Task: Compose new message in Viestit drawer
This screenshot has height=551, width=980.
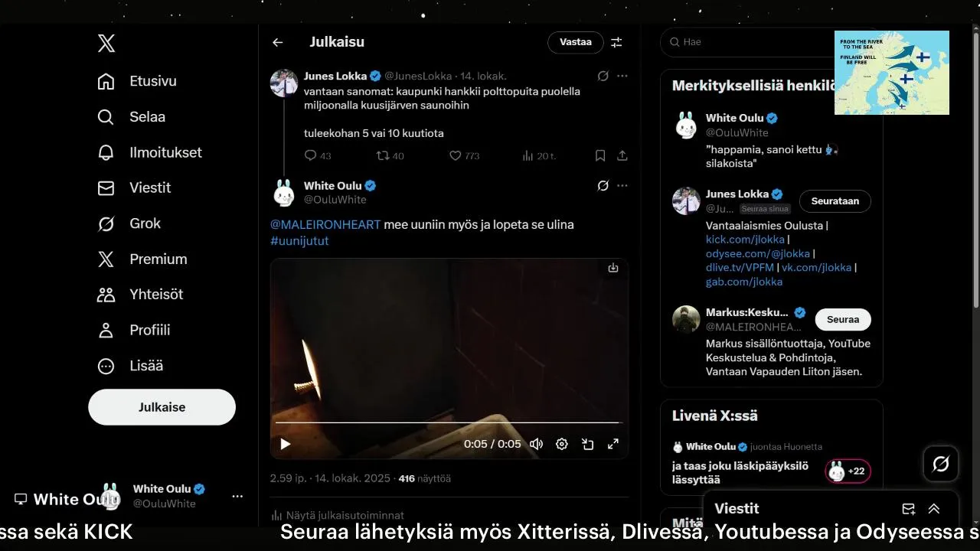Action: [x=909, y=509]
